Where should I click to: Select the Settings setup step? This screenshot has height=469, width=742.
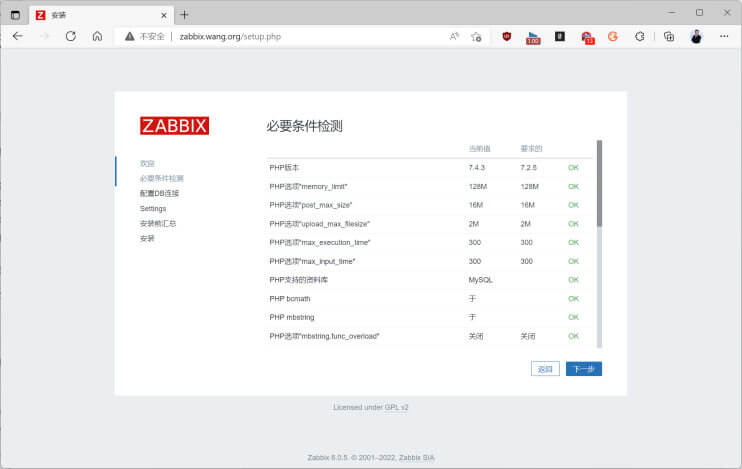coord(153,209)
